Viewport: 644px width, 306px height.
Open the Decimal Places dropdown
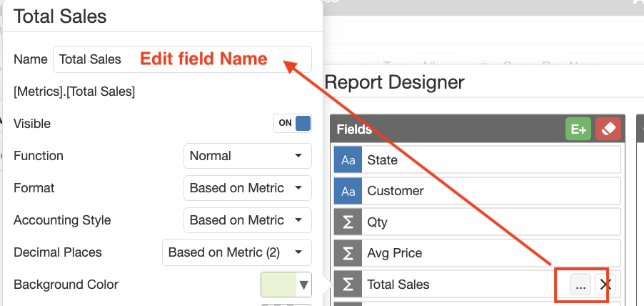[x=237, y=252]
